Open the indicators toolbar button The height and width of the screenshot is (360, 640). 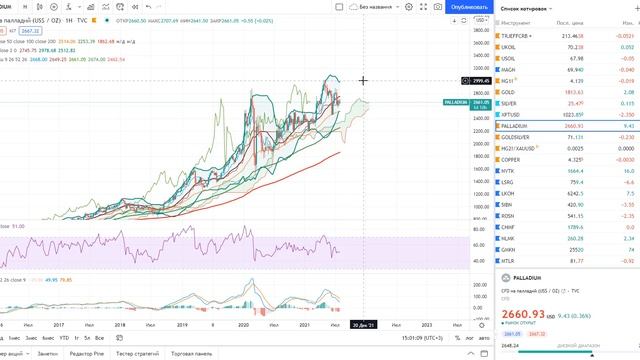coord(69,7)
